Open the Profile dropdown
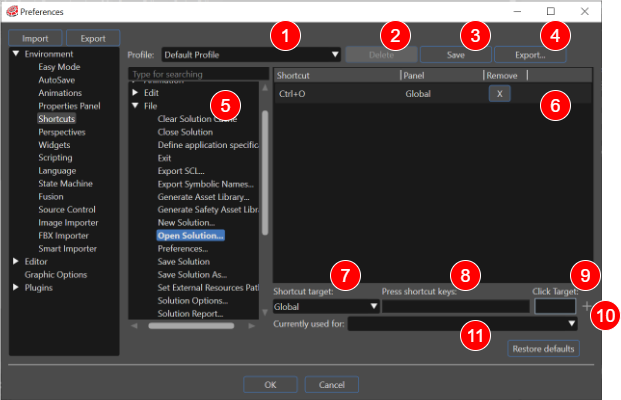Screen dimensions: 621x400 [251, 55]
